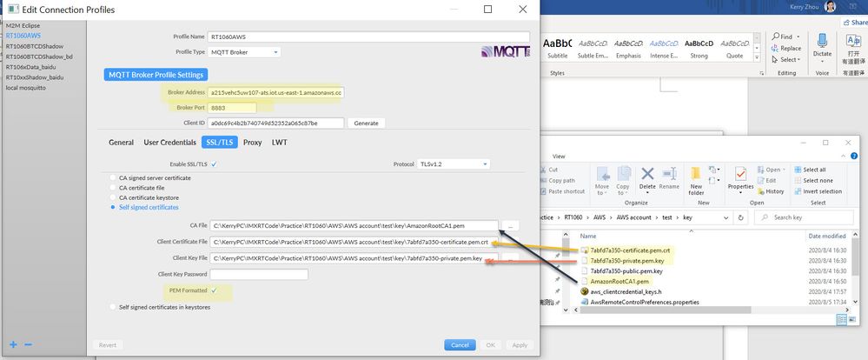Open the File Explorer Open button dropdown
The height and width of the screenshot is (360, 868).
click(x=772, y=170)
